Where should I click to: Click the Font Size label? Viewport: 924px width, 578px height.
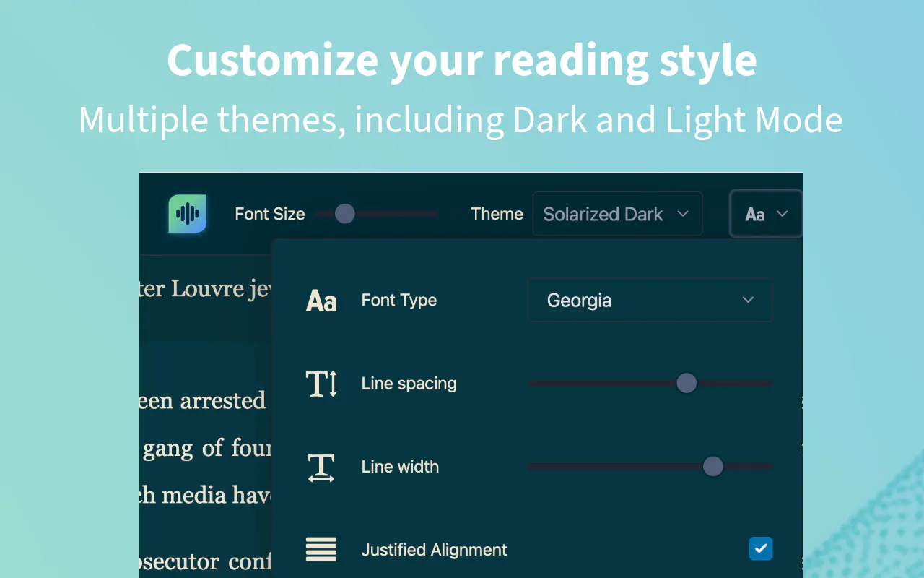270,214
